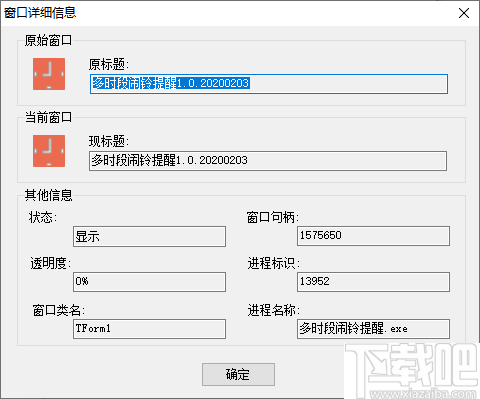Screen dimensions: 480x399
Task: Click the 现标题: label
Action: (x=109, y=141)
